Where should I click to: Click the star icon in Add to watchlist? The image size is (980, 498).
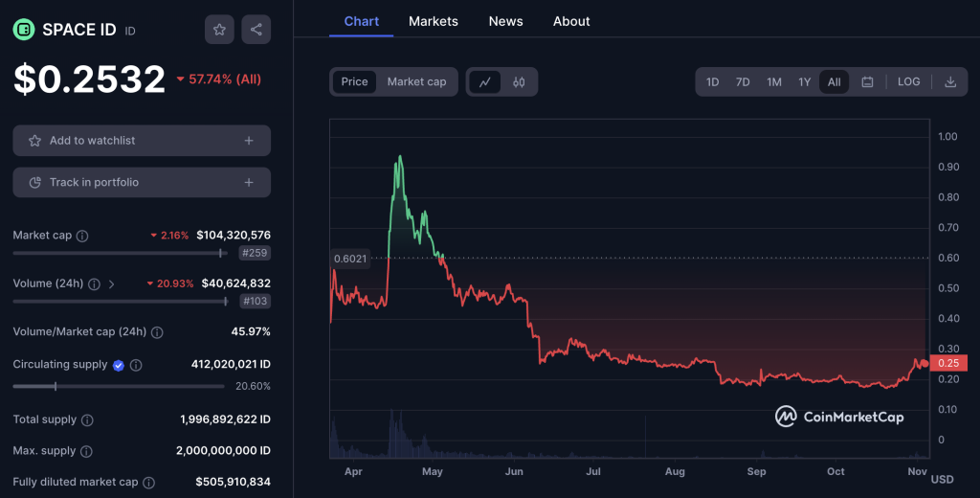35,141
